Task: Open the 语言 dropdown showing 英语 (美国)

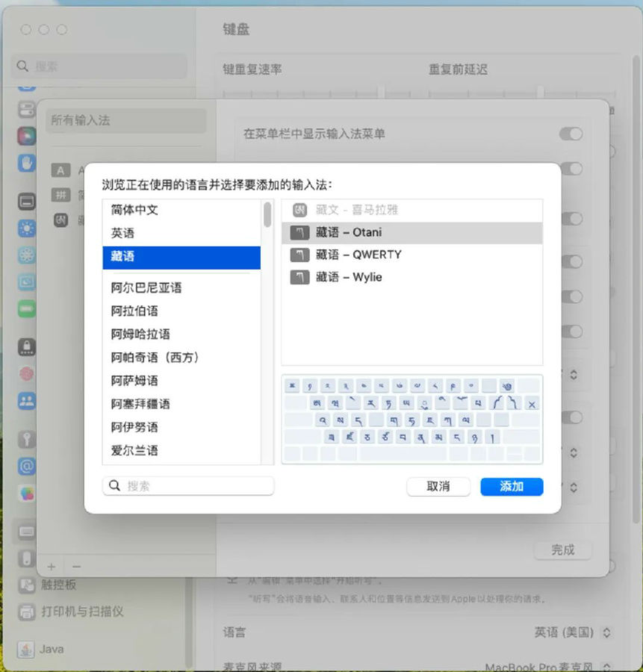Action: [x=572, y=632]
